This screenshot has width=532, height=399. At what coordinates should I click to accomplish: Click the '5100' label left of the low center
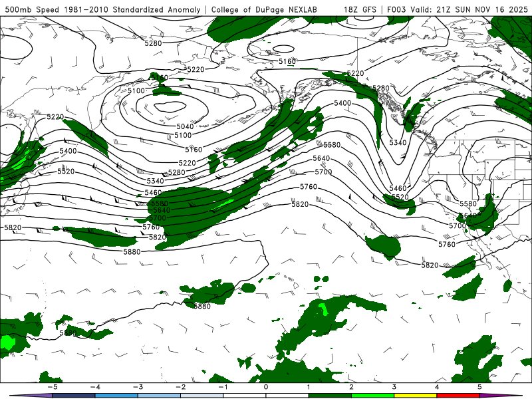pyautogui.click(x=136, y=90)
